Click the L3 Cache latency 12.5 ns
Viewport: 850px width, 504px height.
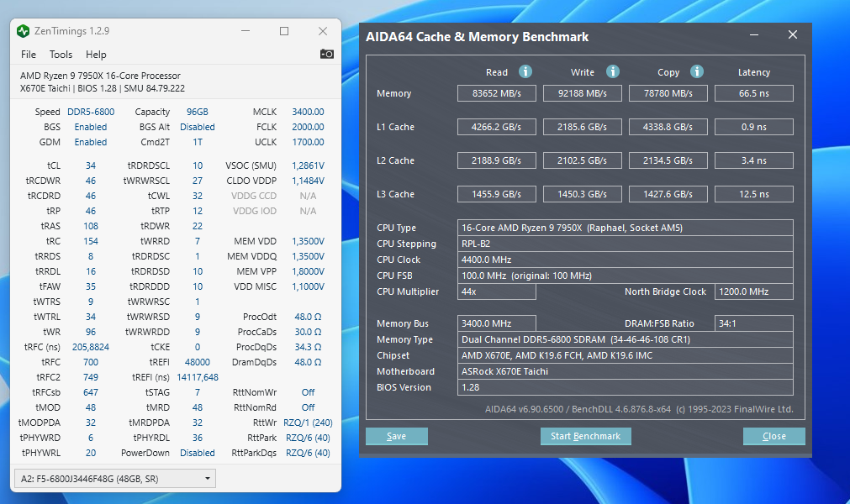754,194
